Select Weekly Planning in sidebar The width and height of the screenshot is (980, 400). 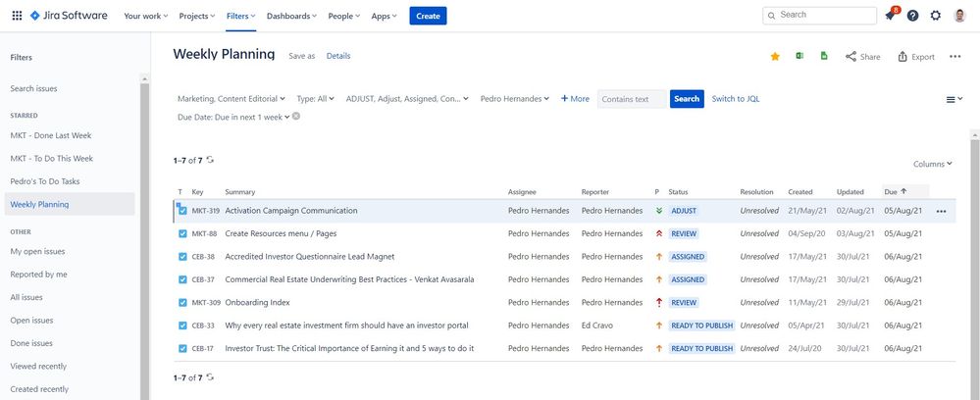(x=70, y=204)
